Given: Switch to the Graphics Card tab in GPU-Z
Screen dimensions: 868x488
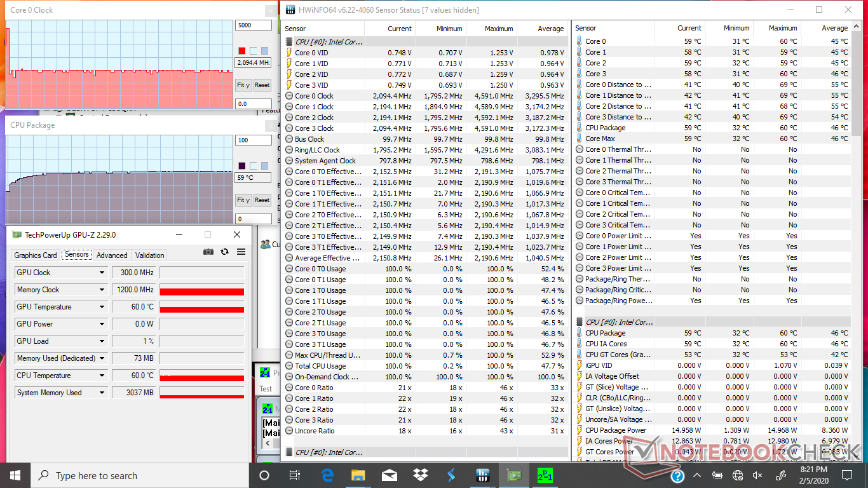Looking at the screenshot, I should [36, 255].
